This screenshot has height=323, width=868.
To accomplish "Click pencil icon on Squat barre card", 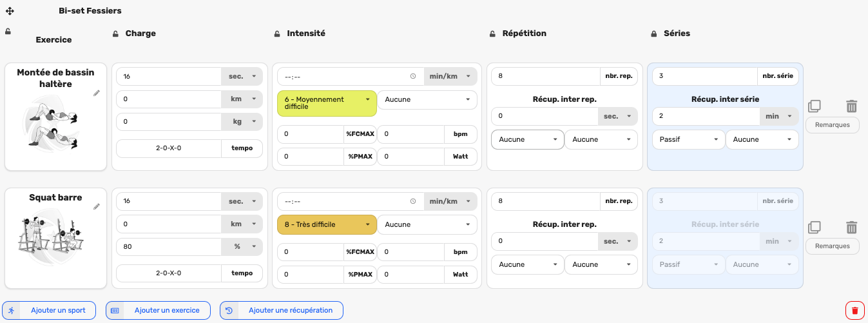I will click(97, 206).
